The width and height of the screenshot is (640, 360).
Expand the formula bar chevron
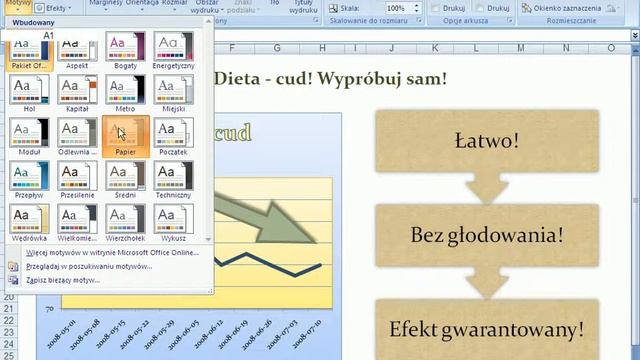pos(635,36)
